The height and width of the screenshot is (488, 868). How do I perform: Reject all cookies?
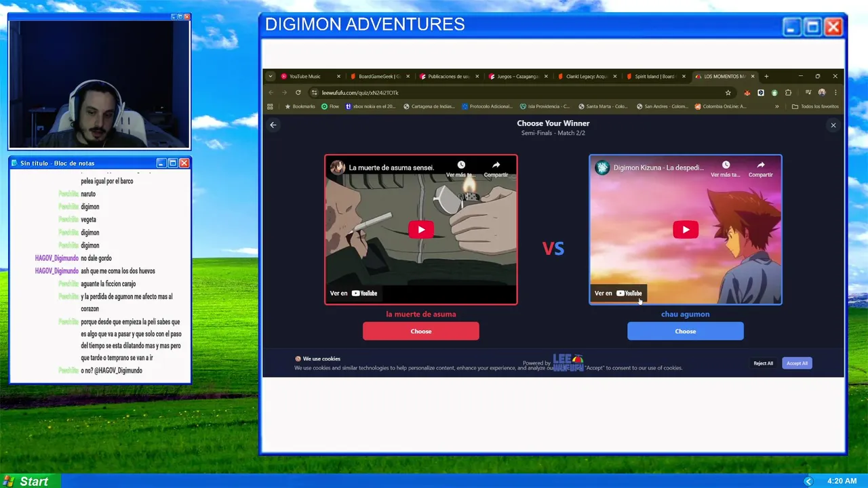coord(763,363)
